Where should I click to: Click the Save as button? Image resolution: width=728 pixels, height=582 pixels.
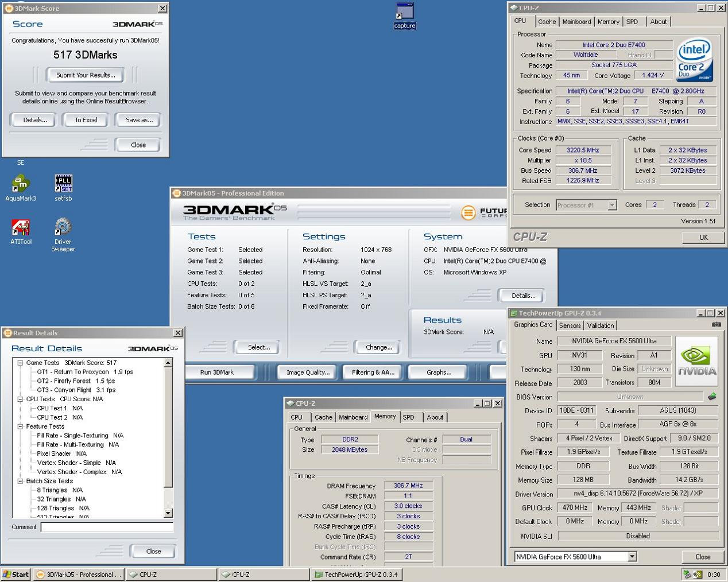click(x=139, y=120)
